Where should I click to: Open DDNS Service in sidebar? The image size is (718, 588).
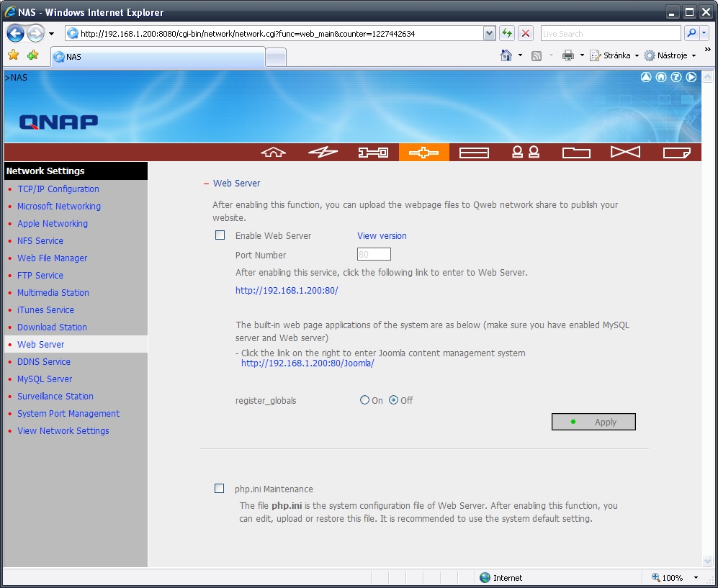click(x=44, y=361)
